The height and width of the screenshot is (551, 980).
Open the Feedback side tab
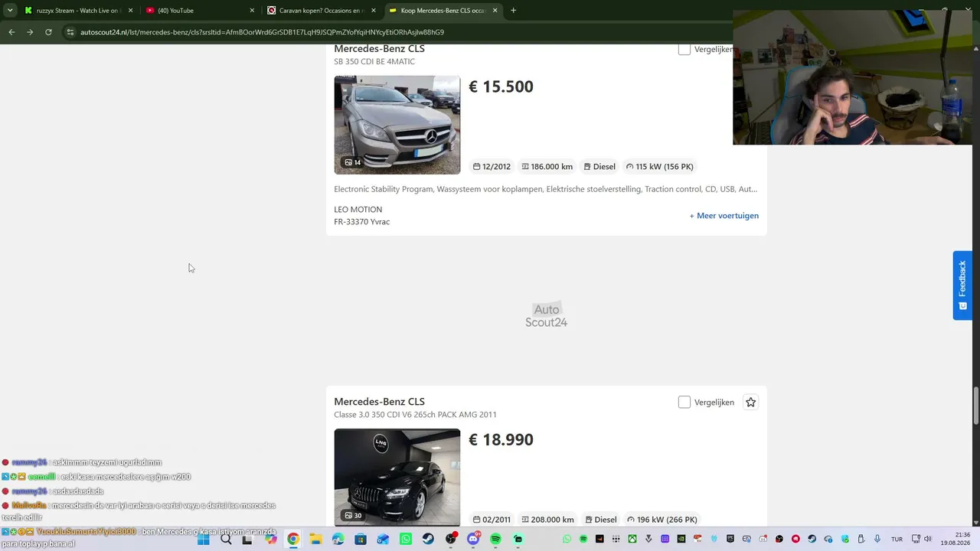click(x=962, y=285)
